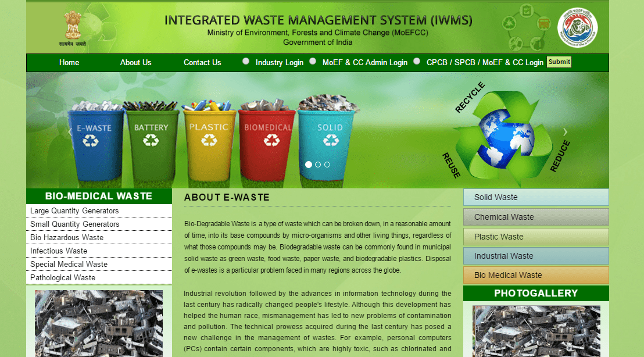Screen dimensions: 644x357
Task: Click the MoEFCC circular logo in header
Action: coord(577,27)
